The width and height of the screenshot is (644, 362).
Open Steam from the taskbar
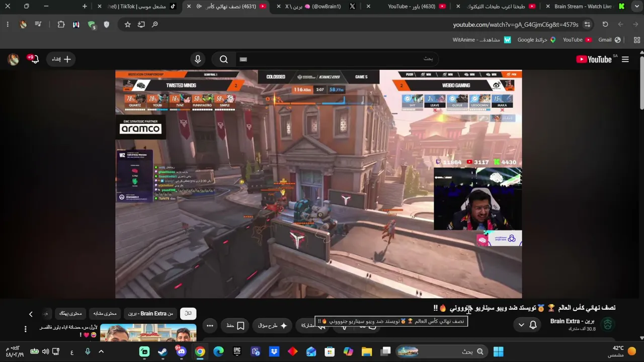click(163, 351)
